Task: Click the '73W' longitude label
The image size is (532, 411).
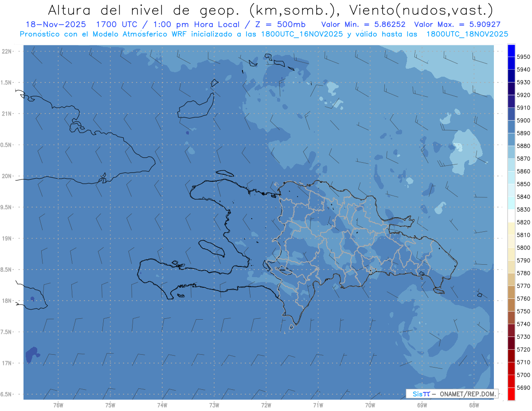Action: pos(214,405)
